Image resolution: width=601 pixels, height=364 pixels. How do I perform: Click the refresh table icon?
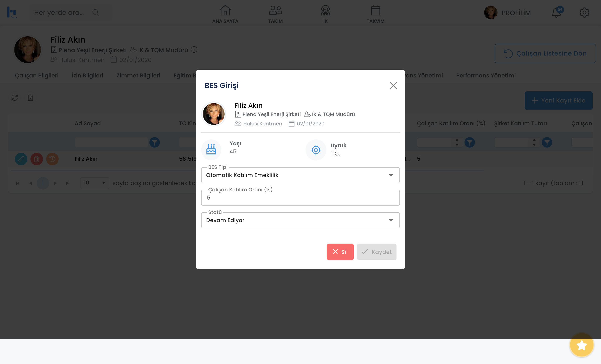[x=15, y=98]
